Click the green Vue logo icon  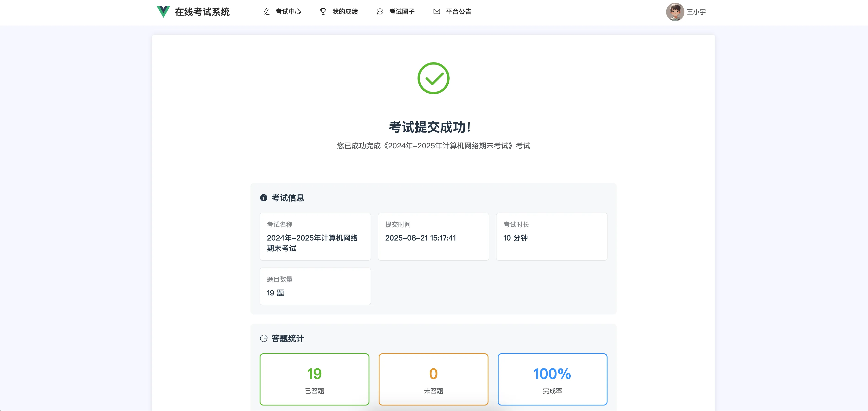pos(163,12)
